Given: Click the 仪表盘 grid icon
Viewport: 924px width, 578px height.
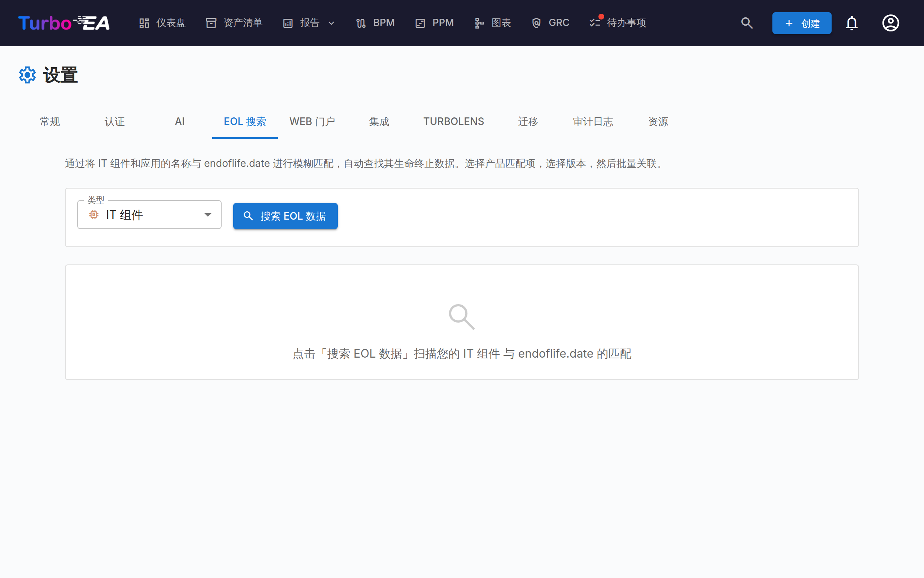Looking at the screenshot, I should pyautogui.click(x=144, y=23).
